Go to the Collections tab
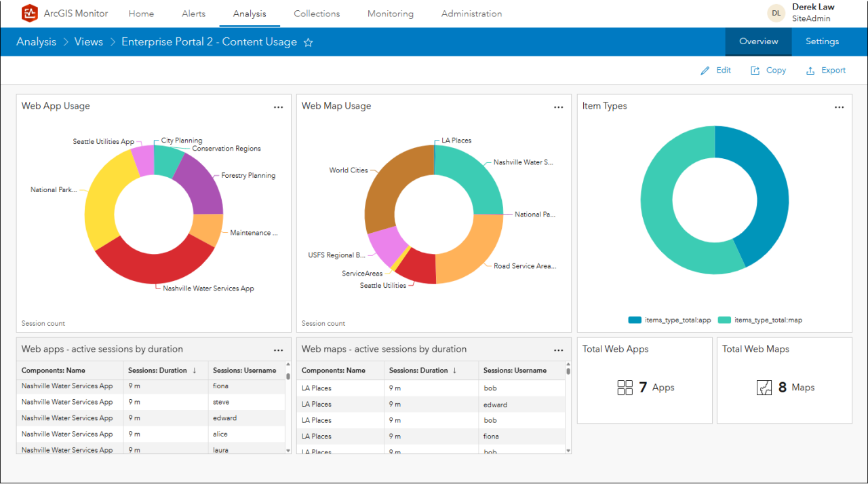This screenshot has width=868, height=484. point(317,14)
